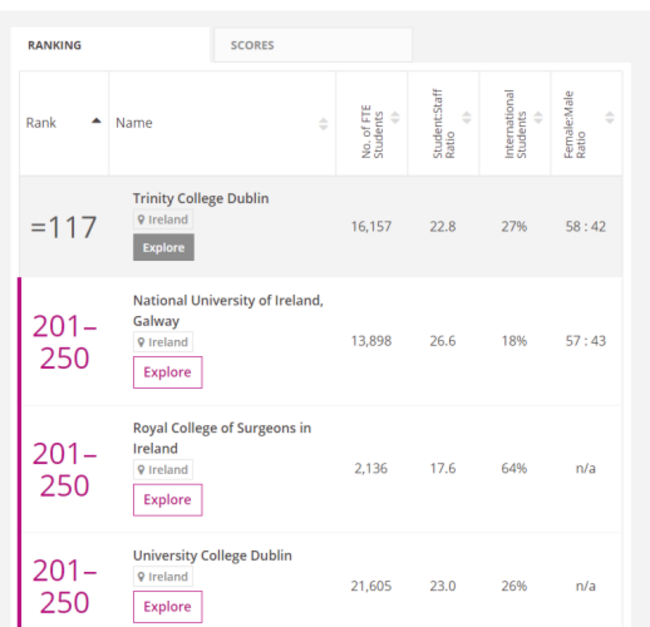Click Ireland location tag under Trinity College

(163, 219)
